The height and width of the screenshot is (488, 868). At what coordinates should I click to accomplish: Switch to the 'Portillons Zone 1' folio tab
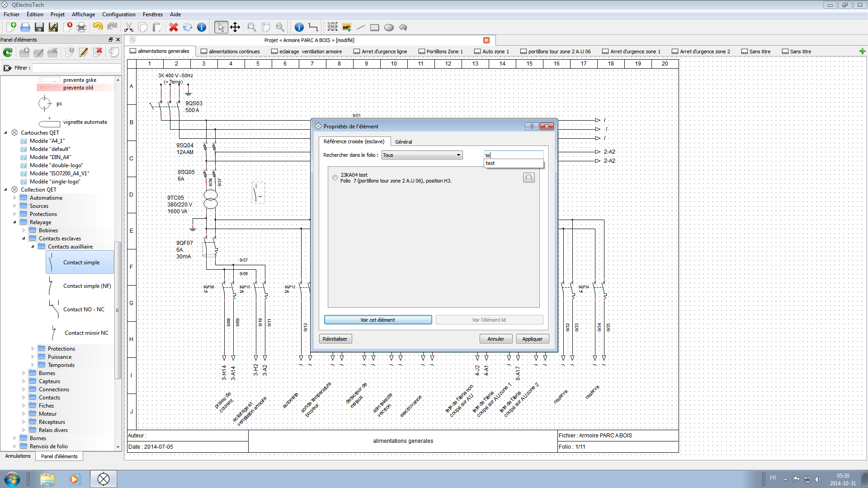coord(441,52)
